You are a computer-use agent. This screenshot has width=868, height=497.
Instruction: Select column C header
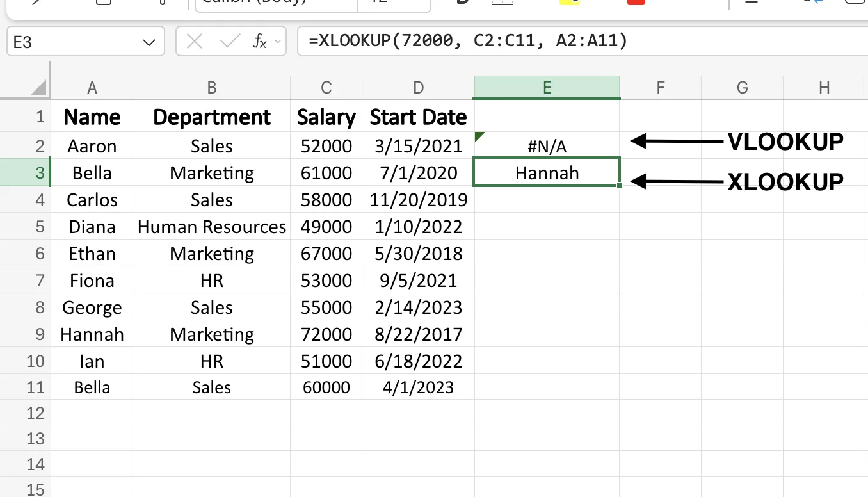[326, 88]
